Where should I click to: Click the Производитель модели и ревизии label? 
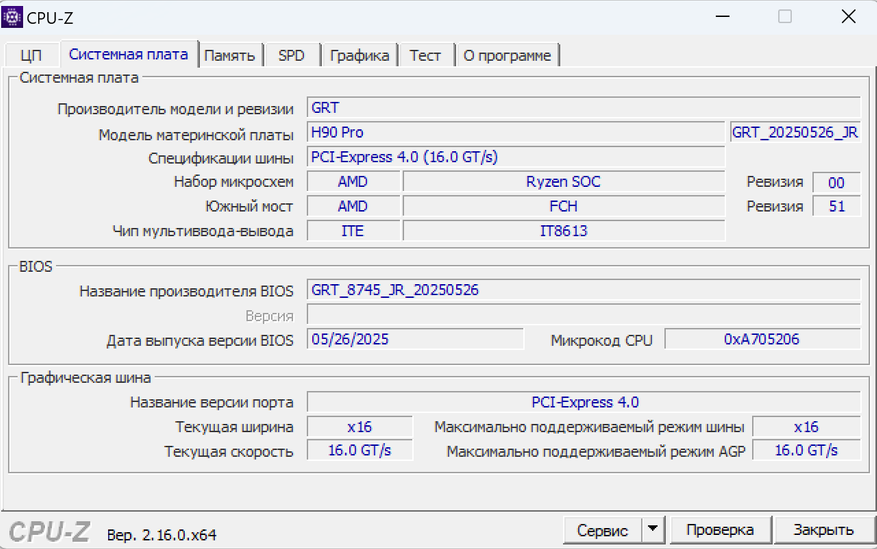[176, 109]
